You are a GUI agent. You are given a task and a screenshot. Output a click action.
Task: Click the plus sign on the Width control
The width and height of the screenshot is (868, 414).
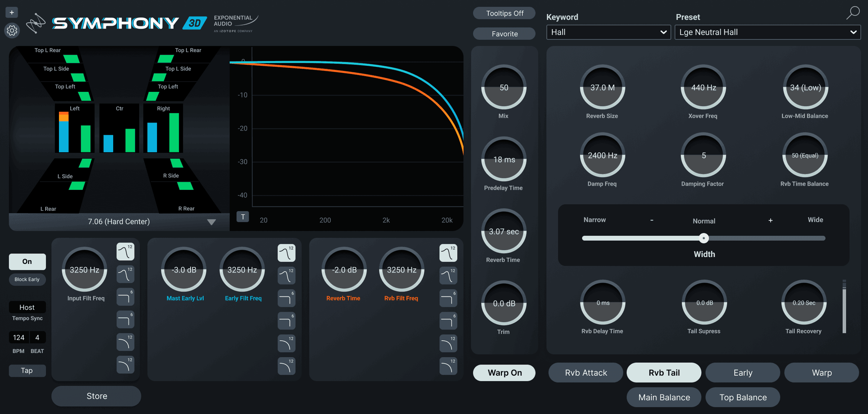click(770, 220)
